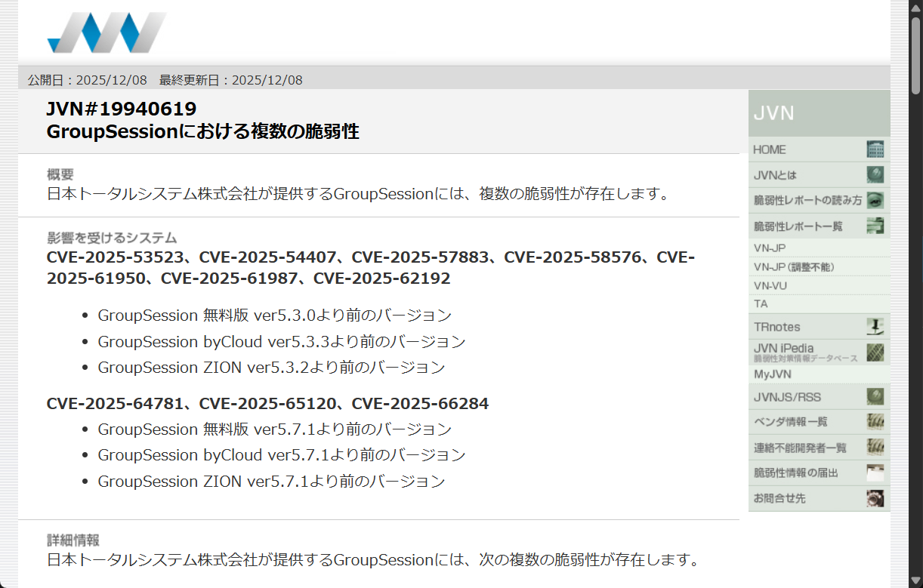The image size is (923, 588).
Task: Open お問合せ先 in the sidebar
Action: tap(819, 498)
